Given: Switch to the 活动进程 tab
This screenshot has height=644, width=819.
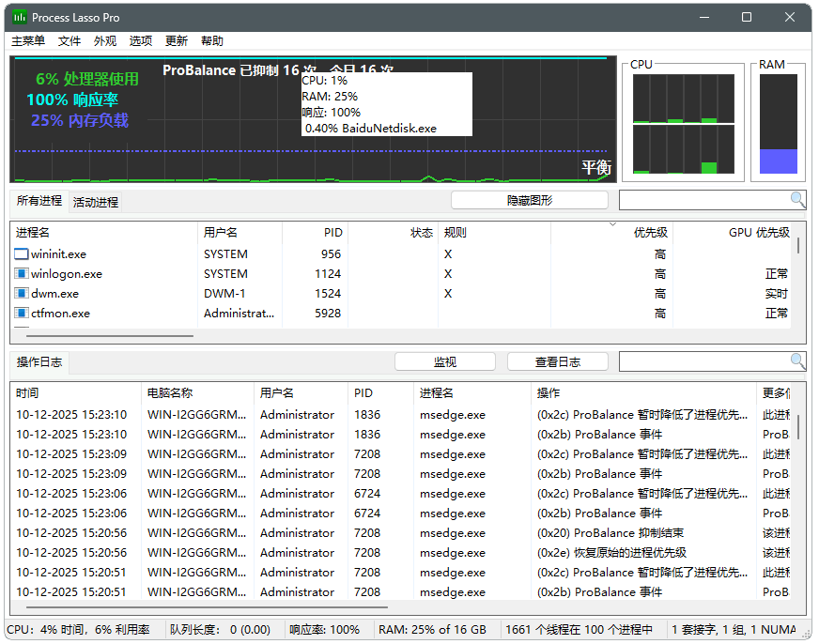Looking at the screenshot, I should (x=96, y=202).
